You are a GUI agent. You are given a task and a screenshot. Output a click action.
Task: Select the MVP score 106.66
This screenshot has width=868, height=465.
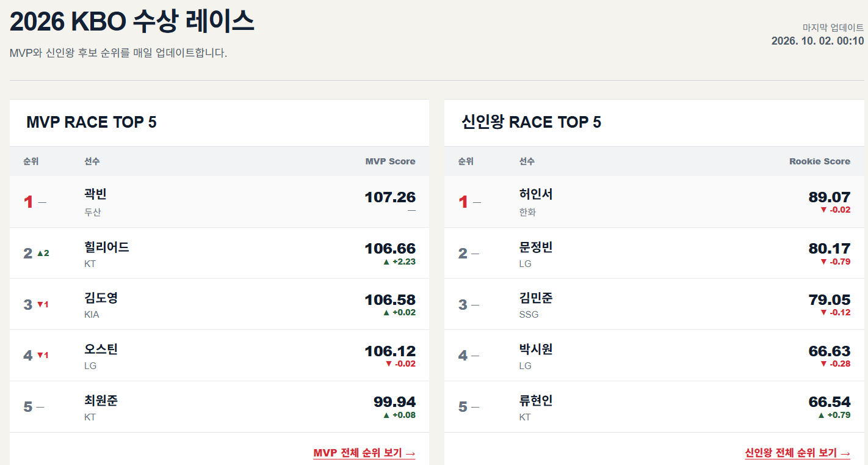[390, 249]
